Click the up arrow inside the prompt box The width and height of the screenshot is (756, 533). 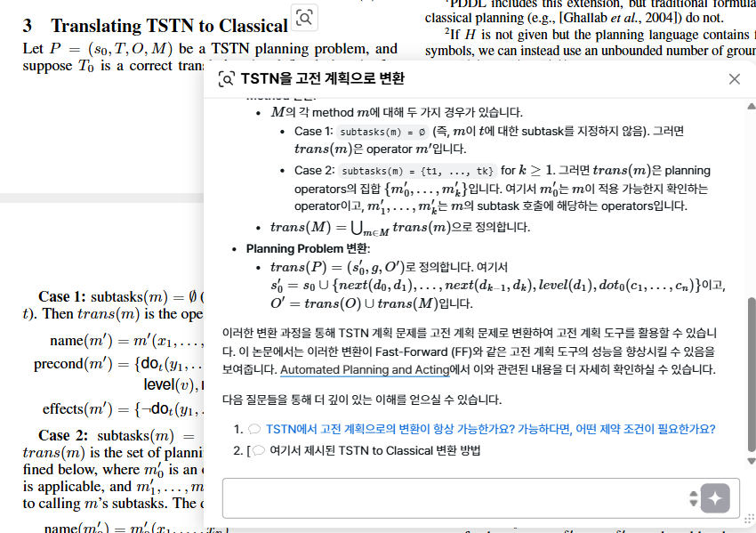tap(694, 494)
